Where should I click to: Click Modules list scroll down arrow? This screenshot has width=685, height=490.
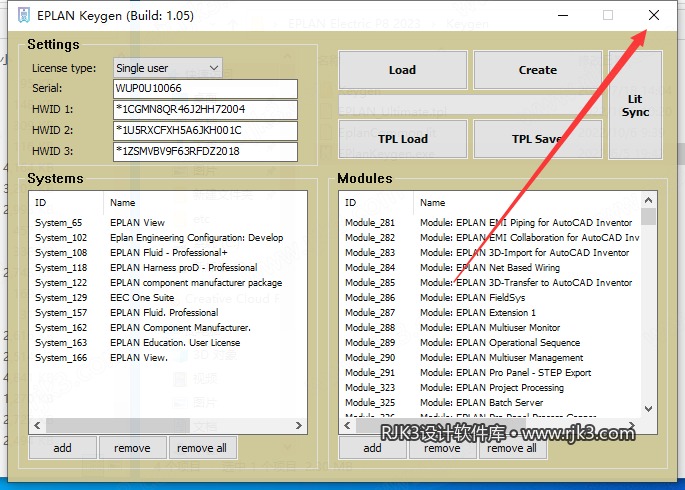tap(649, 409)
